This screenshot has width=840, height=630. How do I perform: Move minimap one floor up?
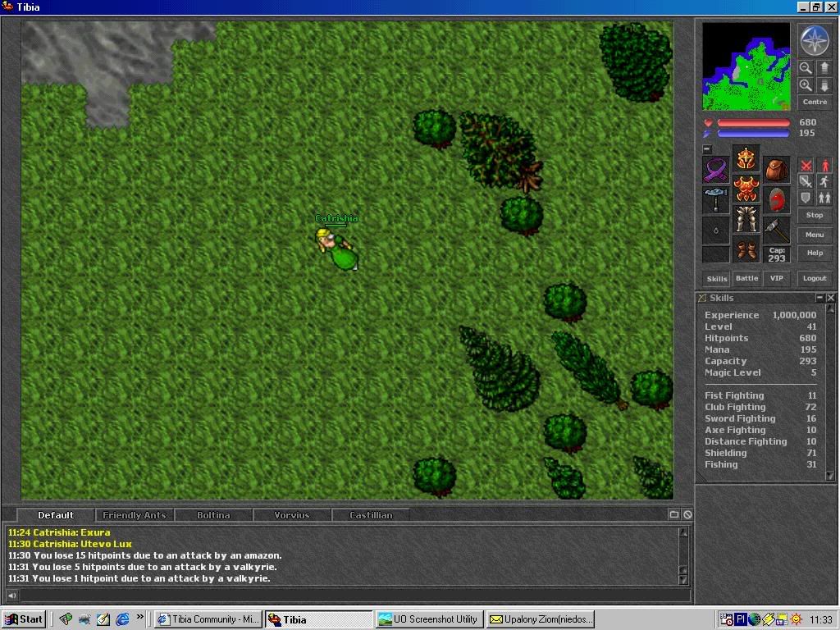click(x=824, y=67)
